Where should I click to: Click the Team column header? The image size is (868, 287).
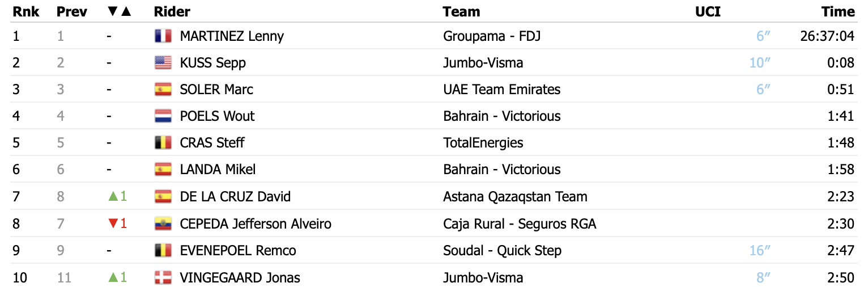click(x=461, y=11)
